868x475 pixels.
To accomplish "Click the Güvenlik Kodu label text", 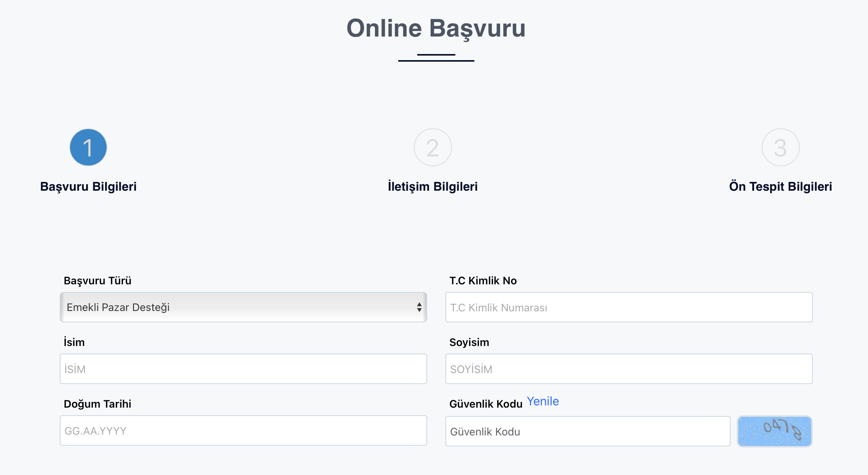I will coord(485,404).
